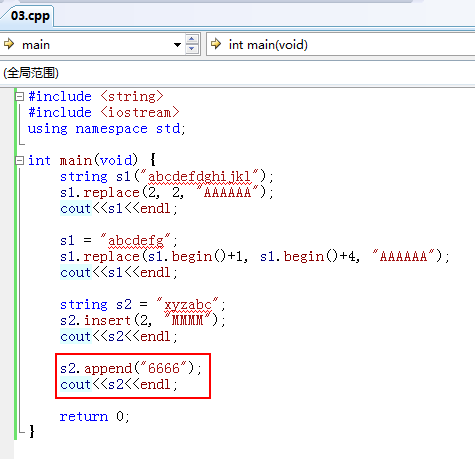Image resolution: width=475 pixels, height=459 pixels.
Task: Click the s1.replace(s1.begin()+1 line
Action: pos(255,257)
